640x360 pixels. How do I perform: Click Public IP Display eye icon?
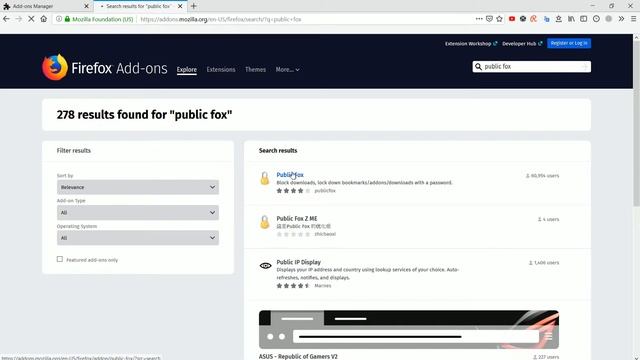click(x=265, y=266)
